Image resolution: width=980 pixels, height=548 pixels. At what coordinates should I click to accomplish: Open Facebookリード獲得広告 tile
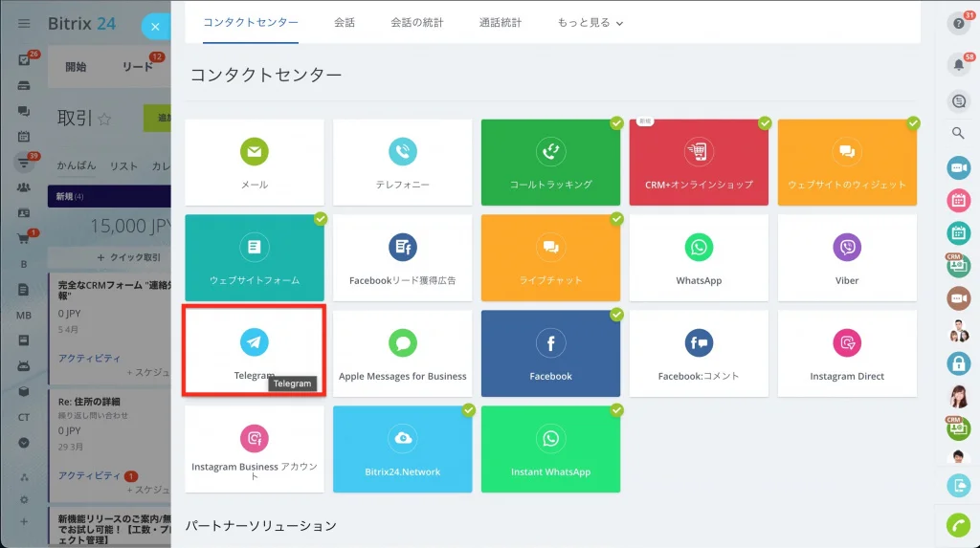403,258
